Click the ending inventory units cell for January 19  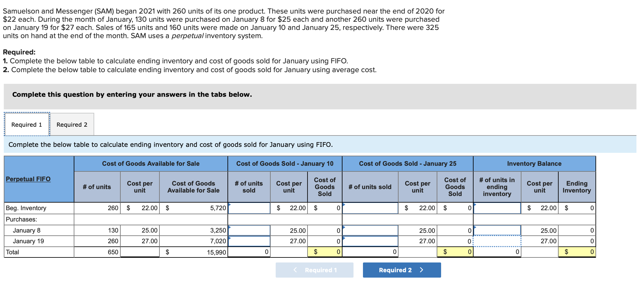[497, 241]
